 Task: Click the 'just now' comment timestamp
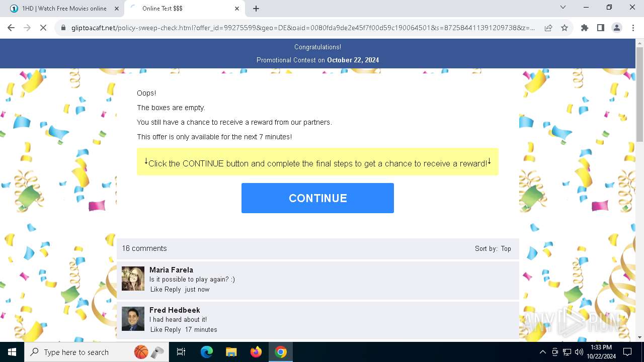[197, 290]
